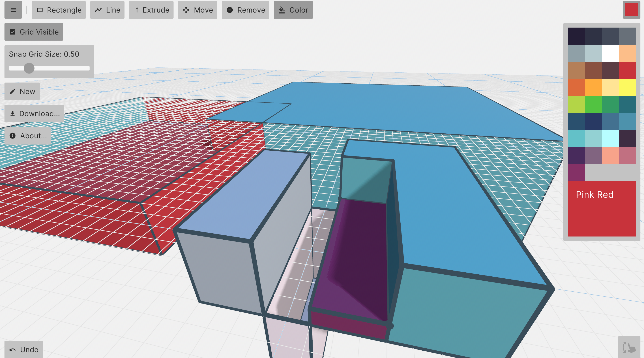Pick the salmon palette swatch
644x358 pixels.
pos(610,155)
